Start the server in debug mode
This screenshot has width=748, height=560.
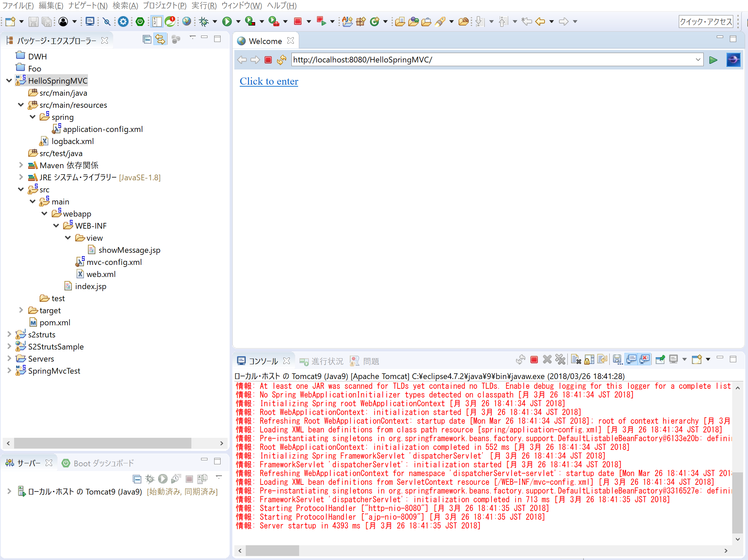pos(150,479)
